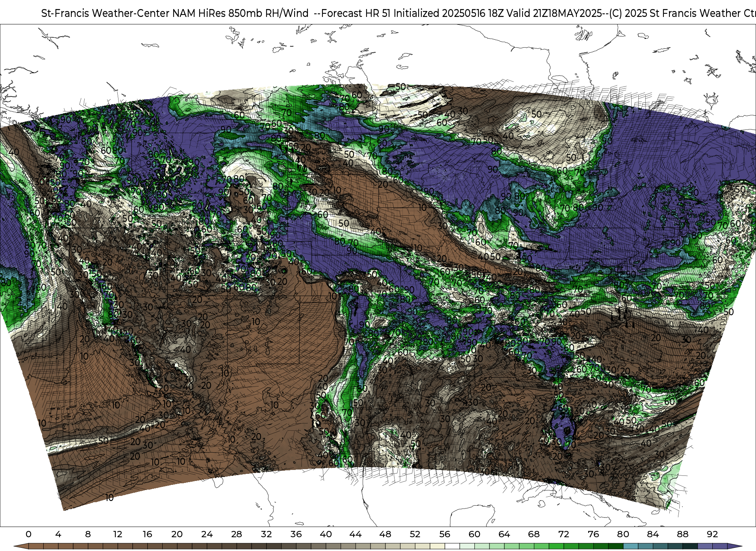Click the colorbar label 4

tap(58, 534)
